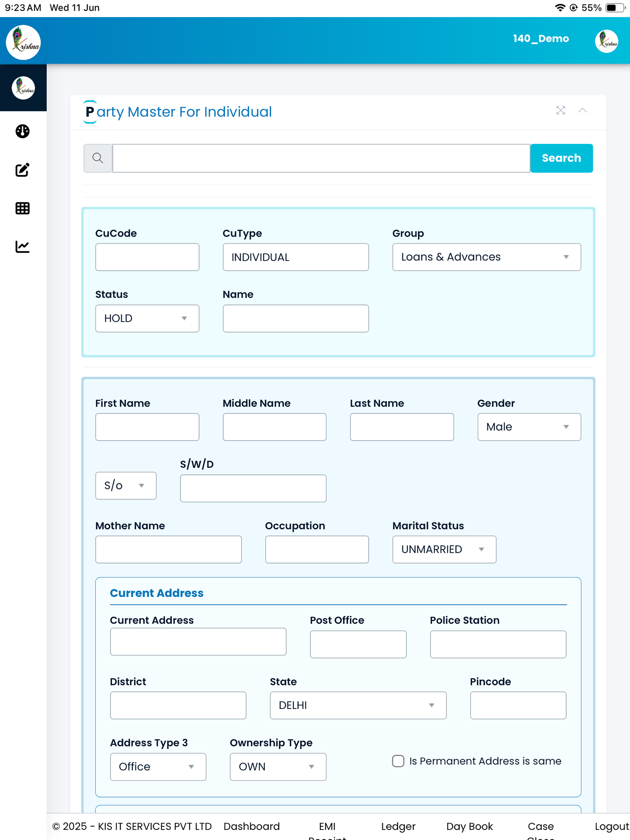Click the CuType field showing INDIVIDUAL
The width and height of the screenshot is (630, 840).
(295, 257)
